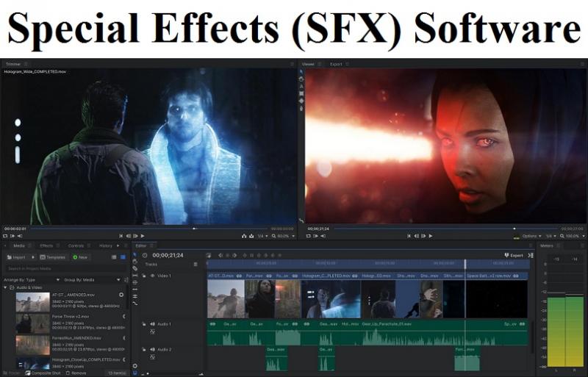
Task: Step to previous frame in Trimmer
Action: point(129,236)
